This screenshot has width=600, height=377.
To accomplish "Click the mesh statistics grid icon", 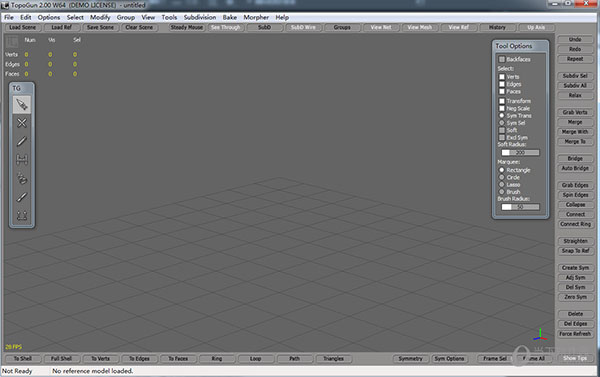I will tap(12, 41).
